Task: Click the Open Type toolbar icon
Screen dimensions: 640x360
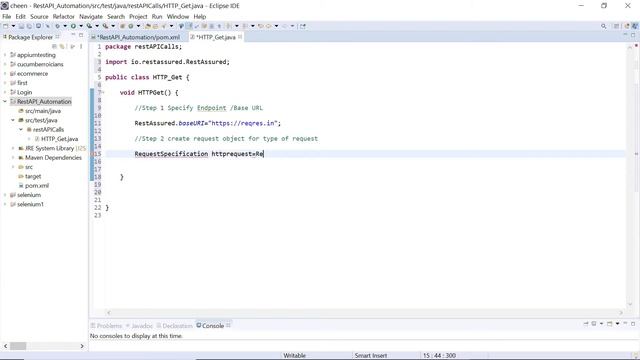Action: (148, 26)
